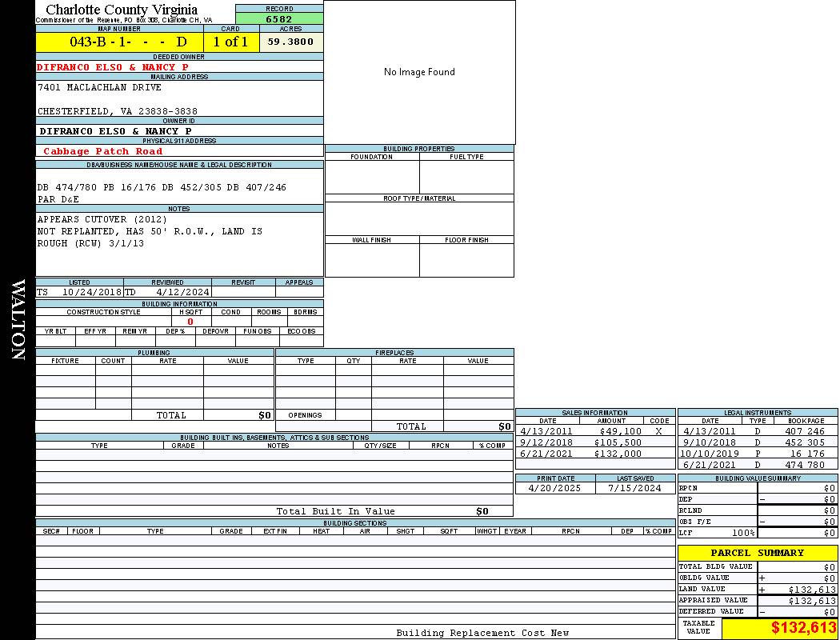Click the '1 of 1' card indicator

click(230, 42)
